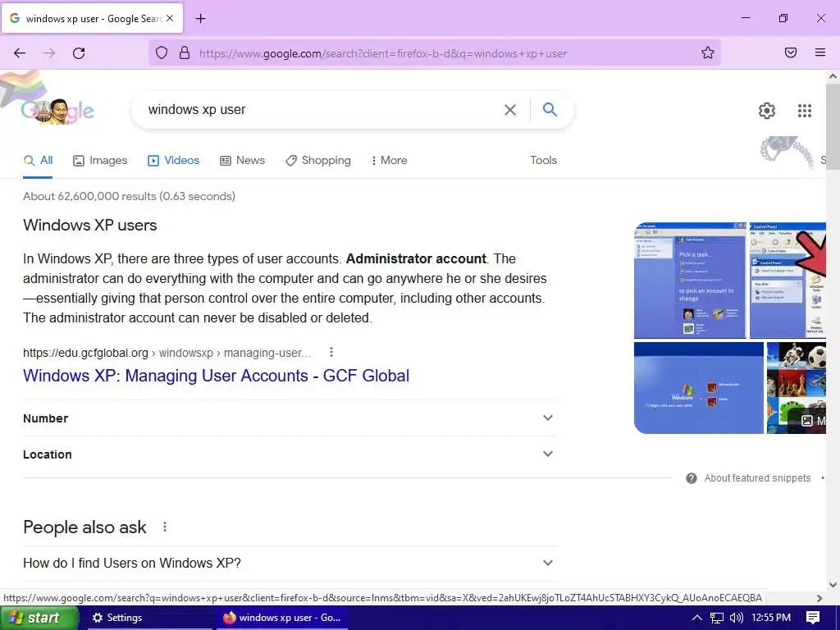The height and width of the screenshot is (630, 840).
Task: Click the site security padlock icon
Action: pos(185,52)
